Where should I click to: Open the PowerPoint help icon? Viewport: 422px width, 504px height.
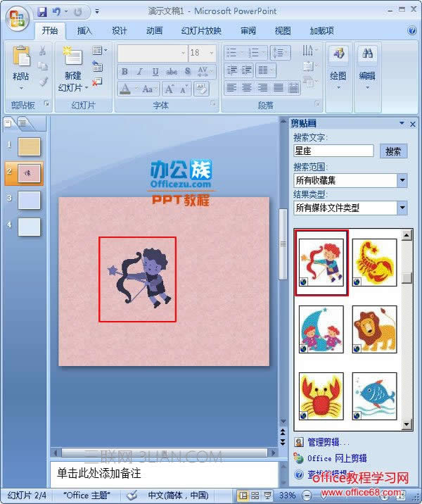(x=412, y=30)
